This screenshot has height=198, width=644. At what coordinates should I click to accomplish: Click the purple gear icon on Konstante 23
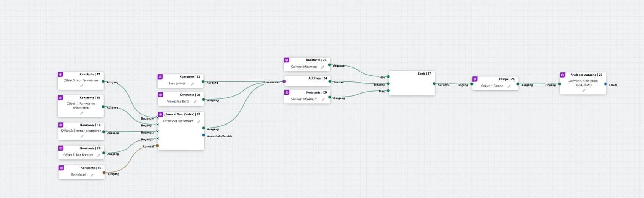coord(161,95)
